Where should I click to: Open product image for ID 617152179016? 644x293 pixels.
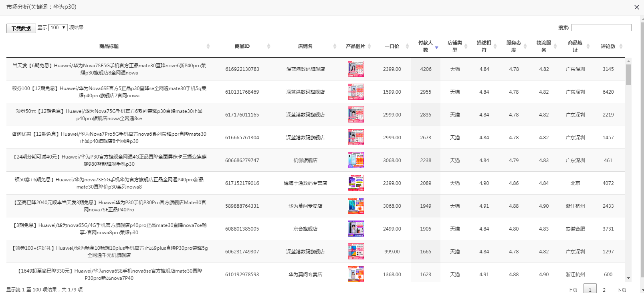pos(356,183)
